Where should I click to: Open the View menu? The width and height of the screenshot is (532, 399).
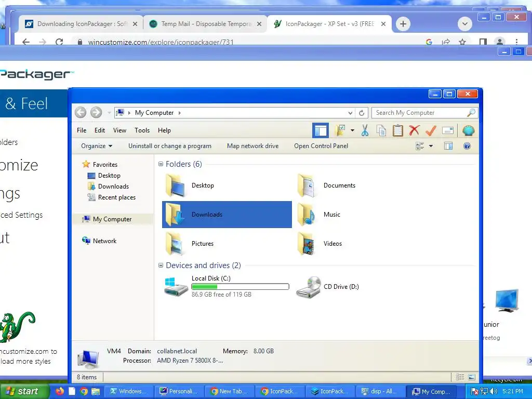[x=119, y=130]
